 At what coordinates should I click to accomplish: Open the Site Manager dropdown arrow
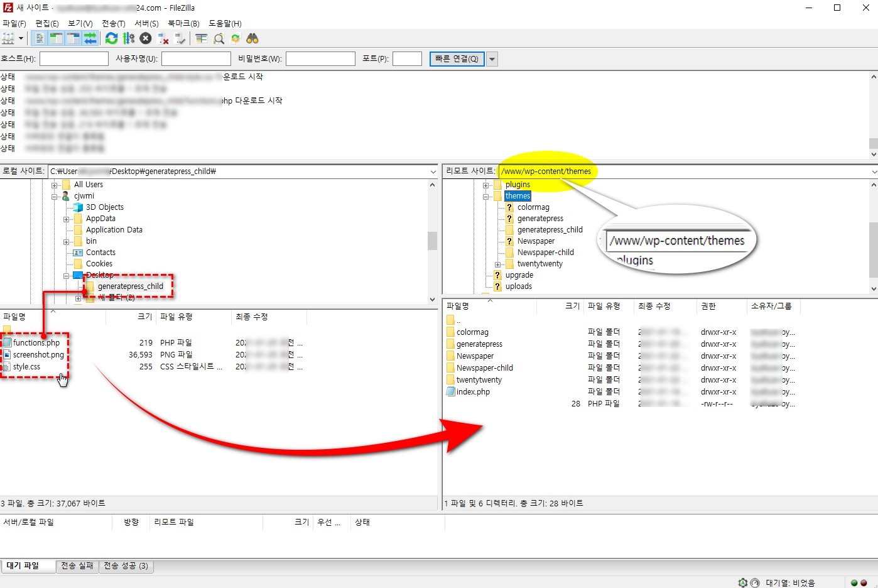21,38
